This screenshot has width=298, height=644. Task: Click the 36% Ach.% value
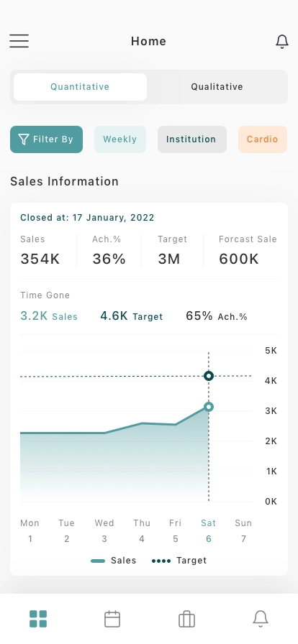point(109,259)
